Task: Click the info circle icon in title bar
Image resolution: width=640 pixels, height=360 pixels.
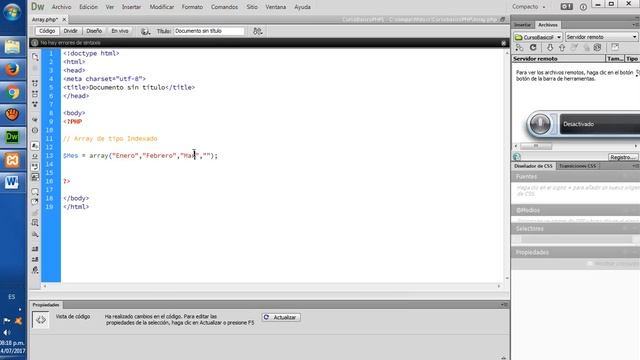Action: (583, 7)
